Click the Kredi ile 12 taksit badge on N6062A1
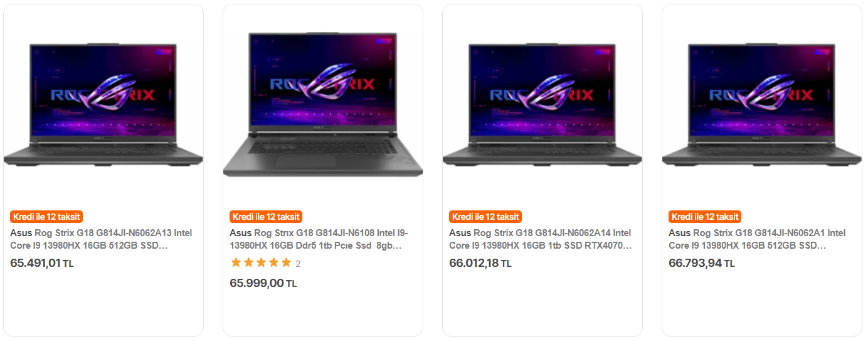 coord(705,217)
